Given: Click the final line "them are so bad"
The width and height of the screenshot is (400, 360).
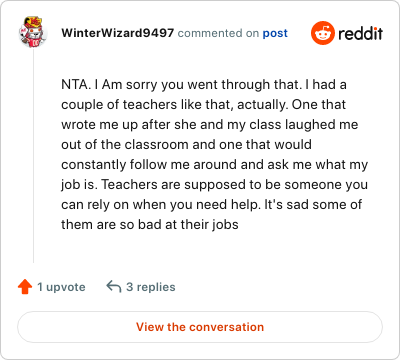Looking at the screenshot, I should pyautogui.click(x=150, y=225).
